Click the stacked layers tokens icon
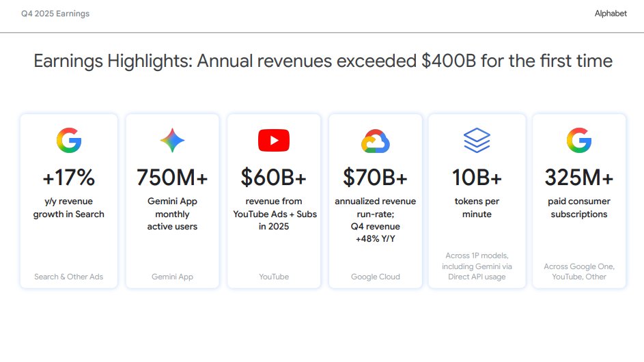Image resolution: width=644 pixels, height=362 pixels. tap(477, 140)
